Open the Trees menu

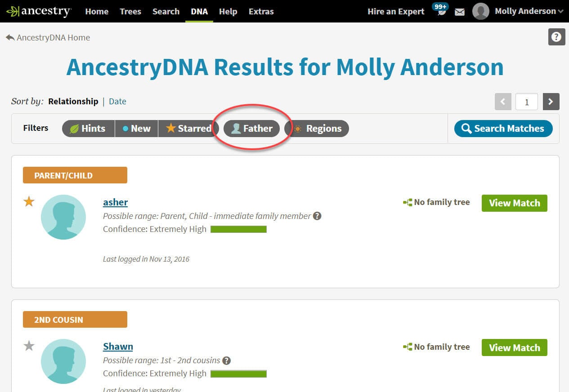click(x=130, y=12)
